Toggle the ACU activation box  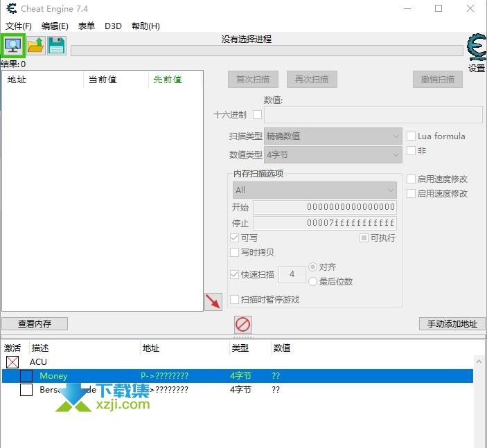pyautogui.click(x=12, y=362)
